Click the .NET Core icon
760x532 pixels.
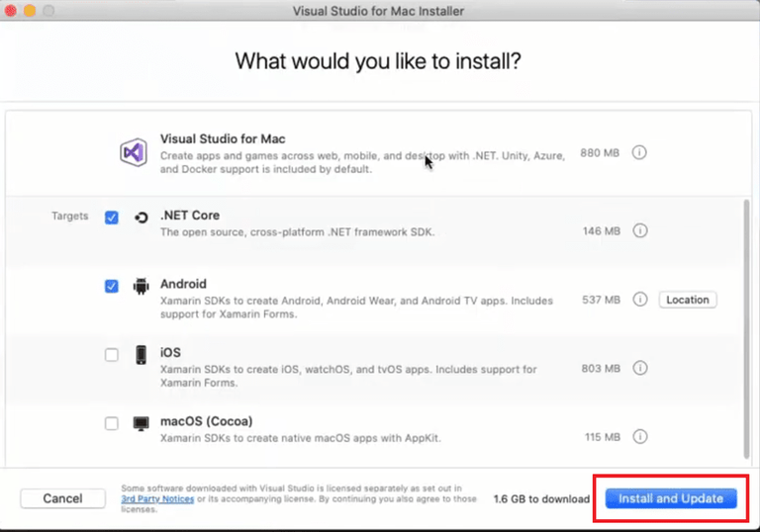[x=141, y=218]
